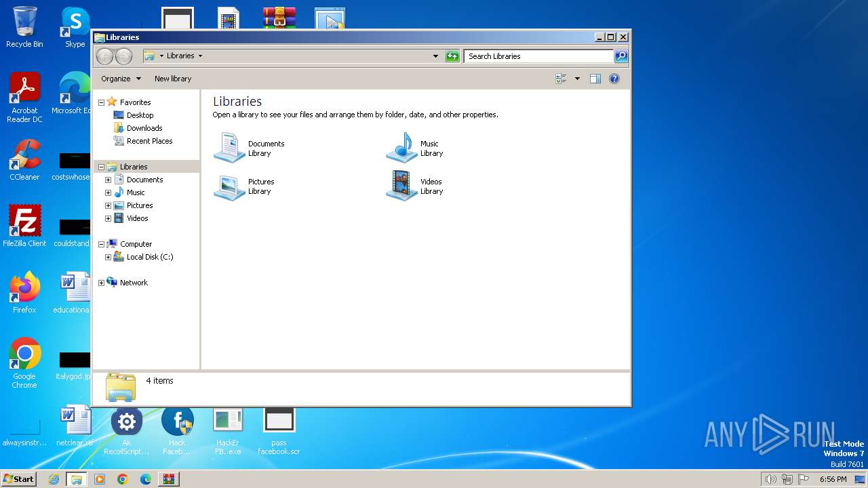This screenshot has width=868, height=488.
Task: Expand the Local Disk (C:) node
Action: tap(108, 257)
